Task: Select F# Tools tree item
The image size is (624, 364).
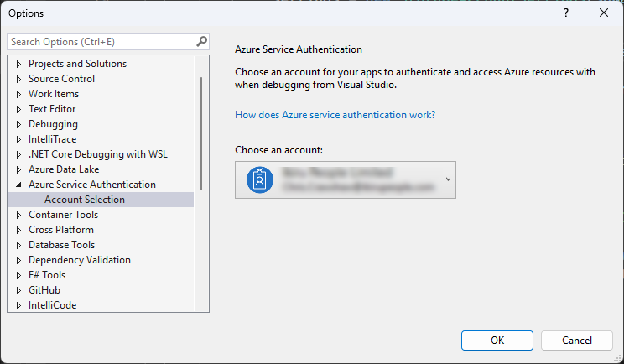Action: click(x=47, y=275)
